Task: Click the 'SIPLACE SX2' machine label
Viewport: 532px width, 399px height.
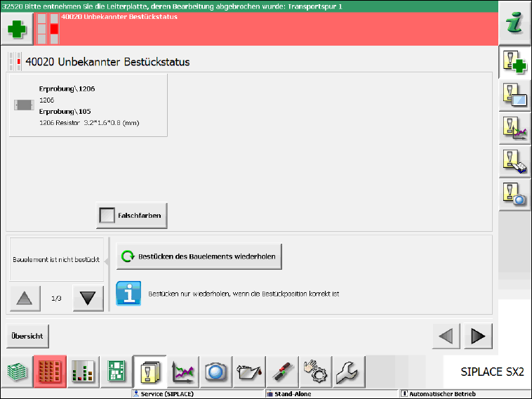Action: pyautogui.click(x=492, y=372)
